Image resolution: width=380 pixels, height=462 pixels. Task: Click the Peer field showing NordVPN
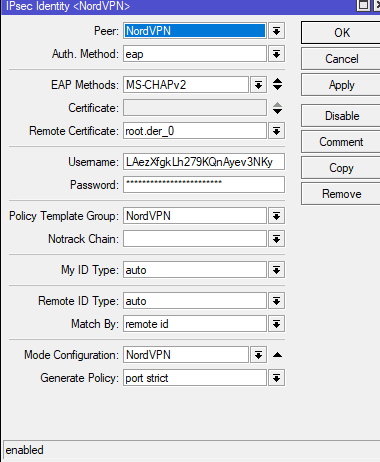pos(195,31)
